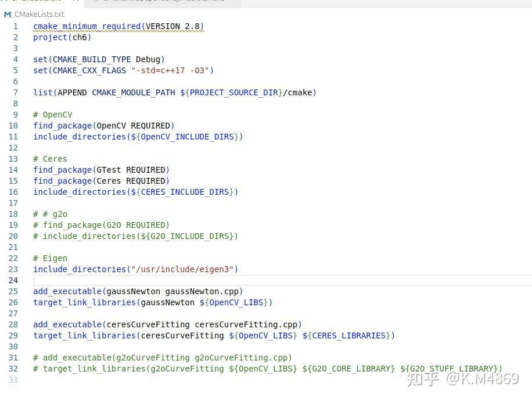Viewport: 532px width, 400px height.
Task: Select line number 6 in gutter
Action: click(15, 81)
